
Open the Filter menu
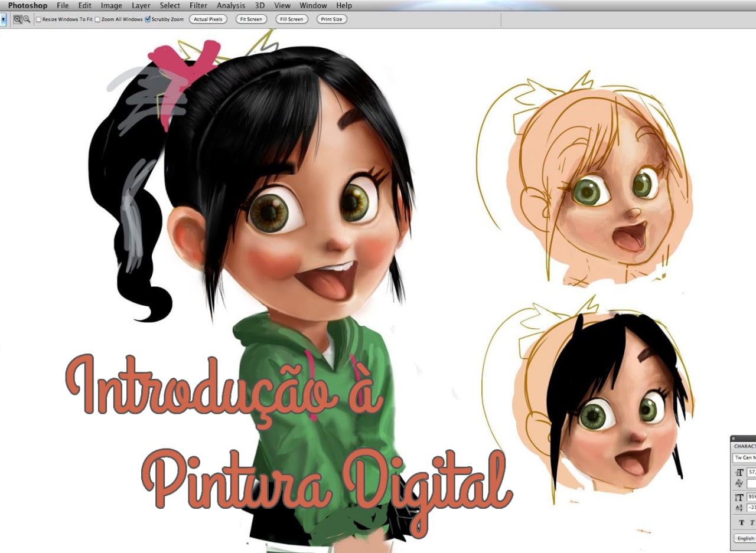198,5
